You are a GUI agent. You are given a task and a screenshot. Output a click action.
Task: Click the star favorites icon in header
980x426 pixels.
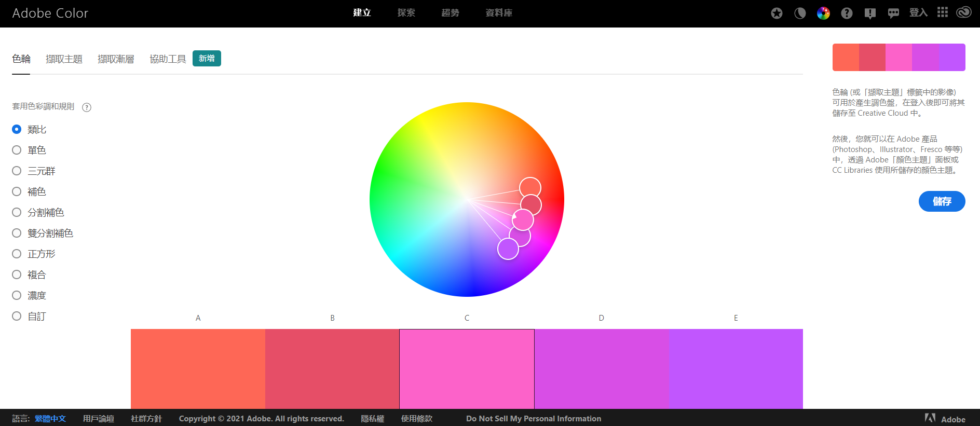[x=777, y=13]
